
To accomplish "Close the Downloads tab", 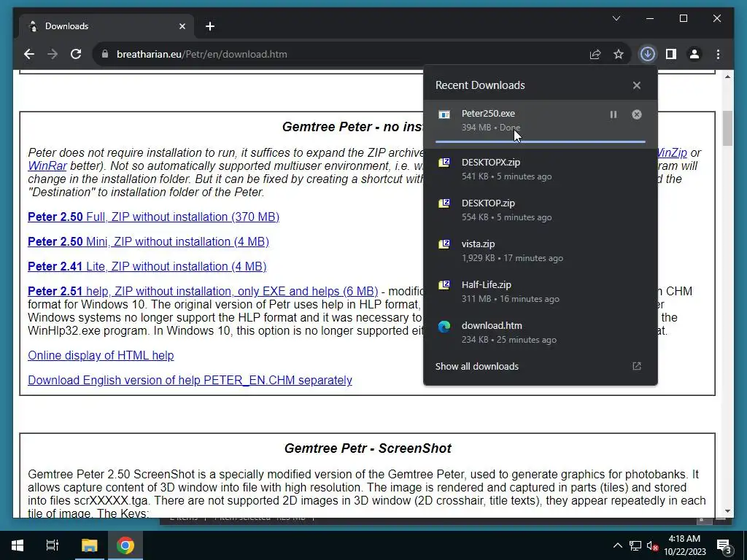I will 182,26.
